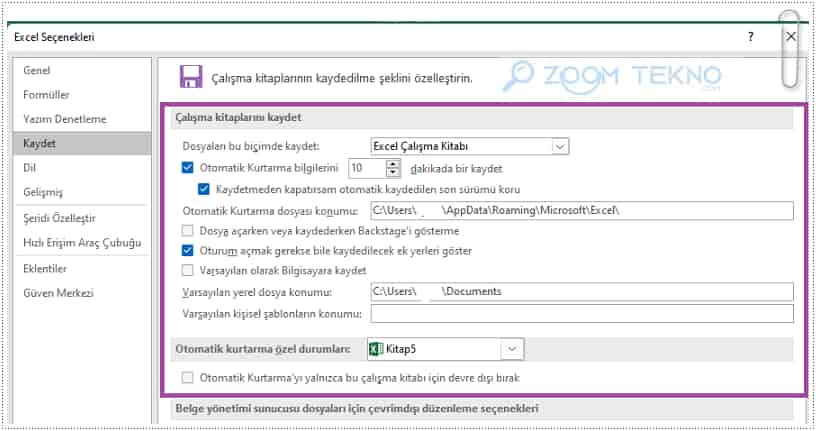Go to Gelişmiş options
Image resolution: width=816 pixels, height=431 pixels.
click(x=43, y=192)
